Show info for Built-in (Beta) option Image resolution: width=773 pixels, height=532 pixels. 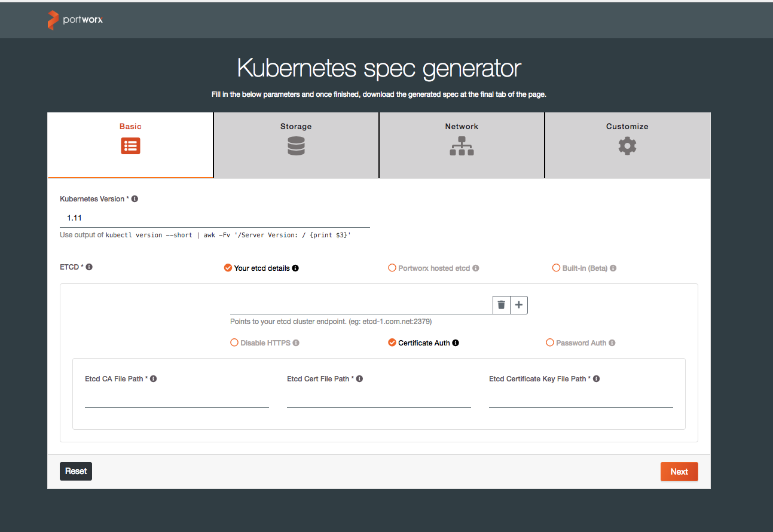pos(613,268)
